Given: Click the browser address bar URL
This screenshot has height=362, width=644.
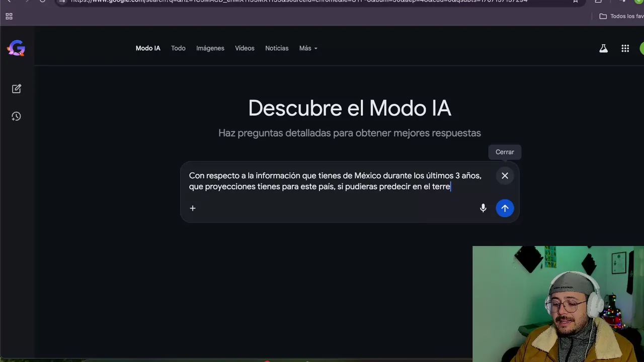Looking at the screenshot, I should tap(299, 2).
